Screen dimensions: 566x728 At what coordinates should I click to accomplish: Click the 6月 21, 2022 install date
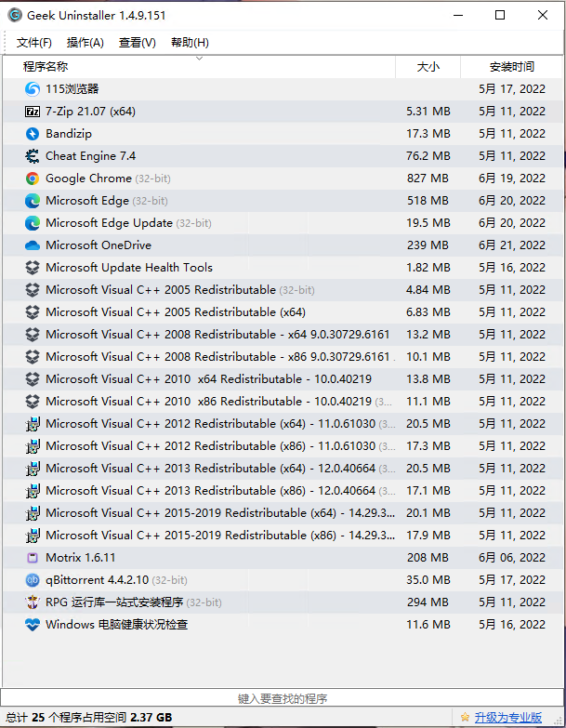click(512, 245)
